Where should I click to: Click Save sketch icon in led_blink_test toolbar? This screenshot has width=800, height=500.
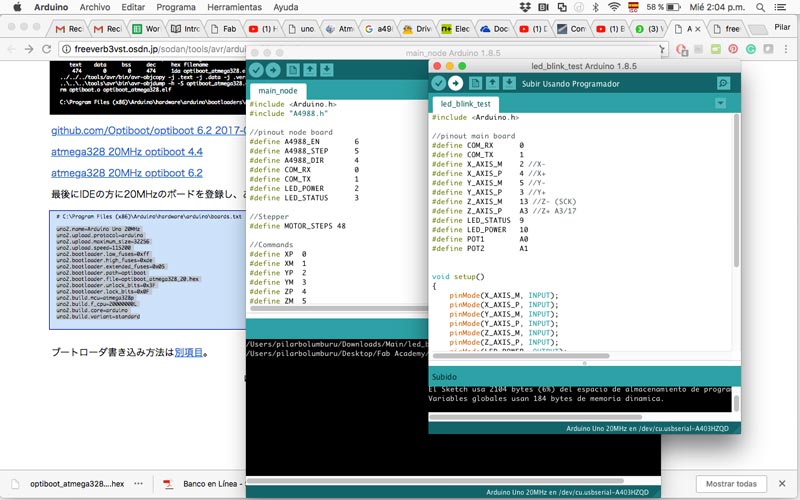coord(509,83)
